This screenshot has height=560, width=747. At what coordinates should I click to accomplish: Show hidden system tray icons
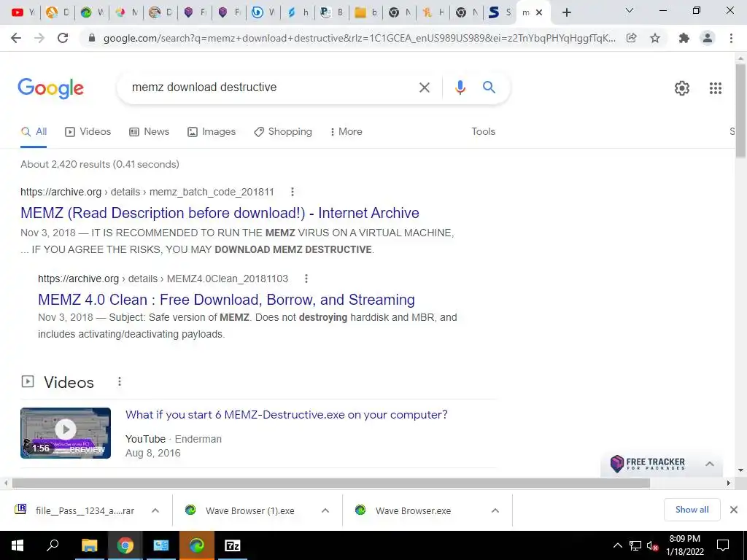tap(617, 545)
